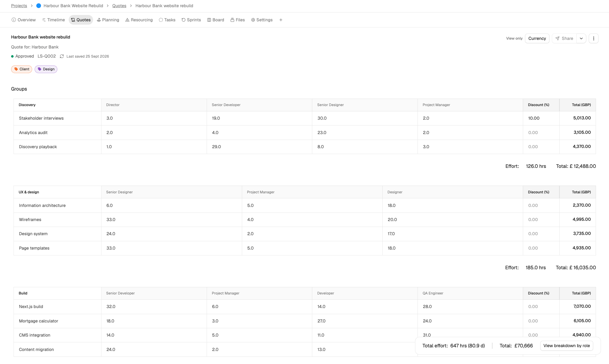Click the CMS integration row label

click(x=35, y=335)
